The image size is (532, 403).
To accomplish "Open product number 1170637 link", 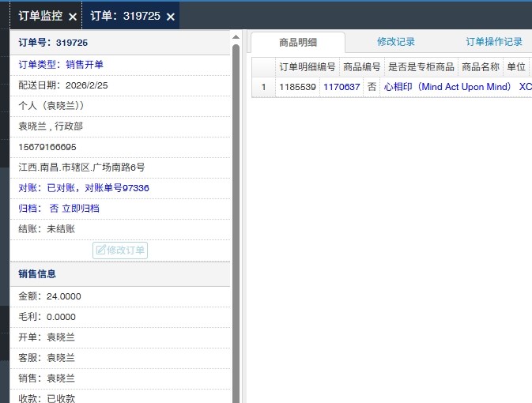I will pos(341,88).
